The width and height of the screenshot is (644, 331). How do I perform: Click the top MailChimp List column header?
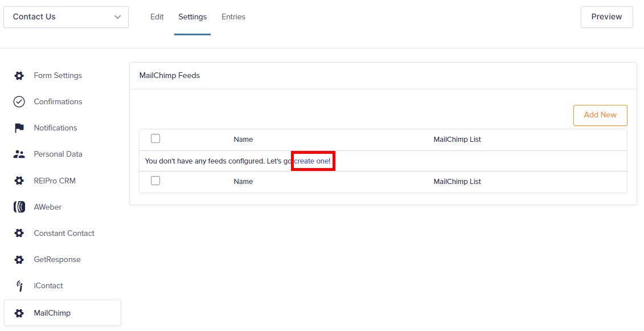(457, 140)
